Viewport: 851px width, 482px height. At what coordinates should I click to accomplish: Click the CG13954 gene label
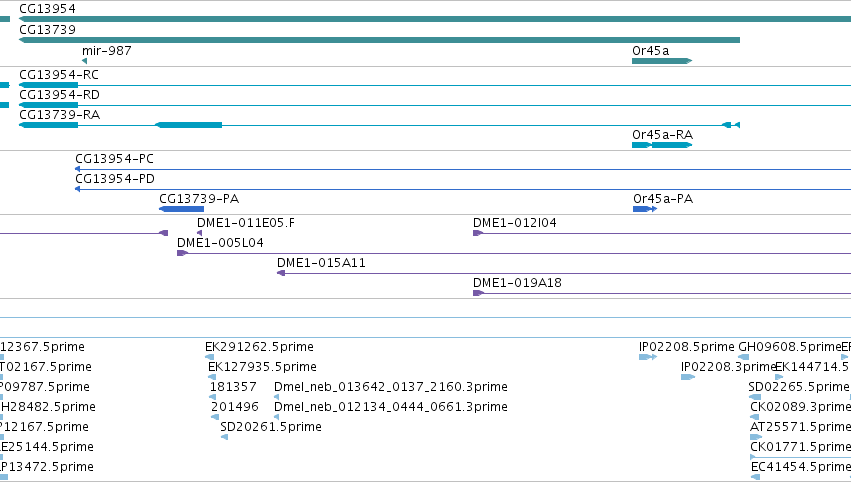pyautogui.click(x=47, y=9)
